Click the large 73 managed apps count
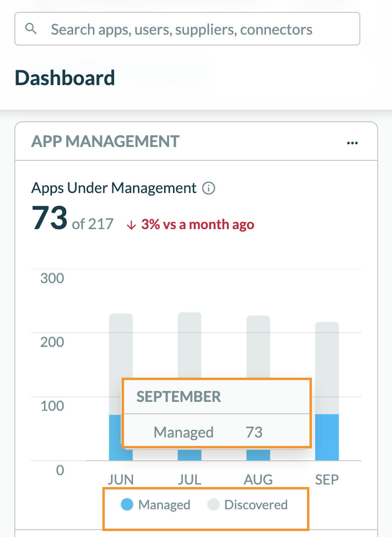The width and height of the screenshot is (392, 537). [49, 218]
